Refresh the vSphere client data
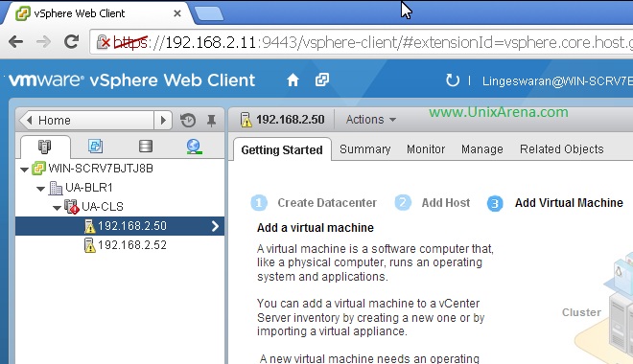The width and height of the screenshot is (633, 364). 453,80
